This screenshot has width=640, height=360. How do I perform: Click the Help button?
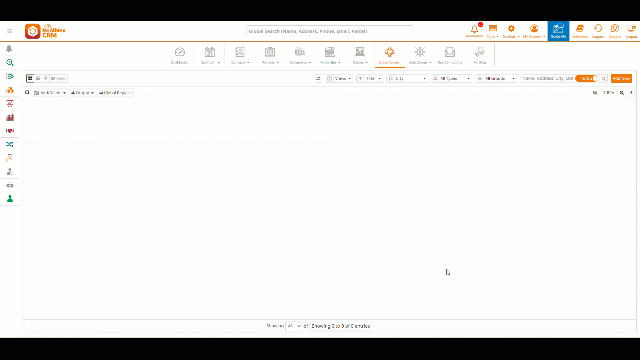coord(58,78)
